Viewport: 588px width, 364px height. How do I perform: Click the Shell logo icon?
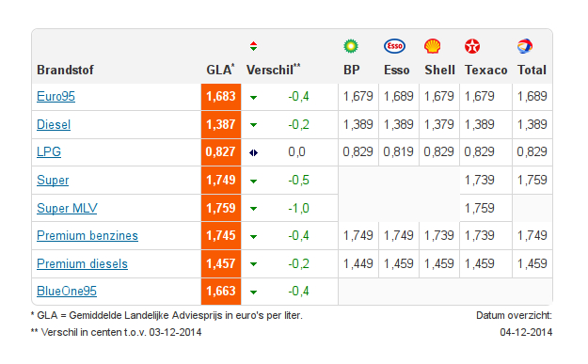tap(432, 46)
